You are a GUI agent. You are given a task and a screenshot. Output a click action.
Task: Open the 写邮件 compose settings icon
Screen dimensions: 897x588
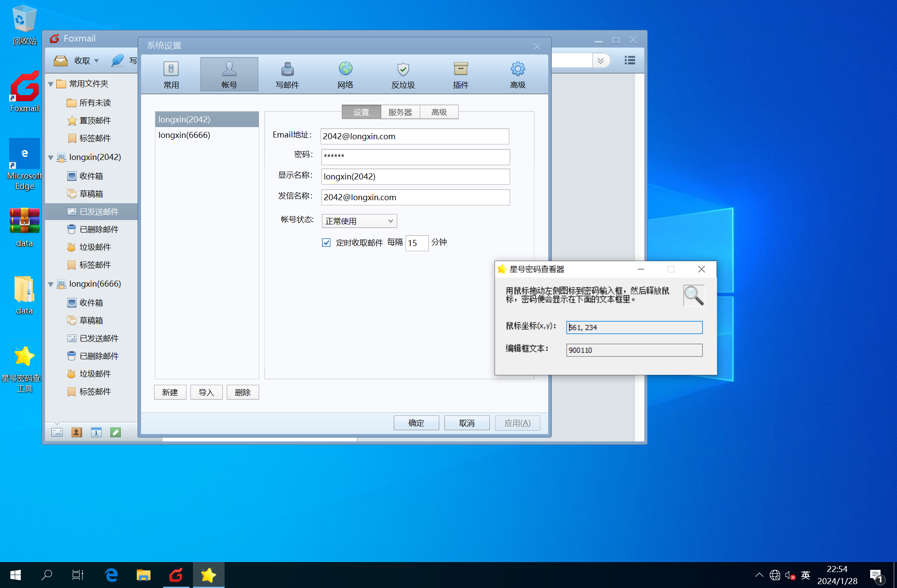(287, 69)
